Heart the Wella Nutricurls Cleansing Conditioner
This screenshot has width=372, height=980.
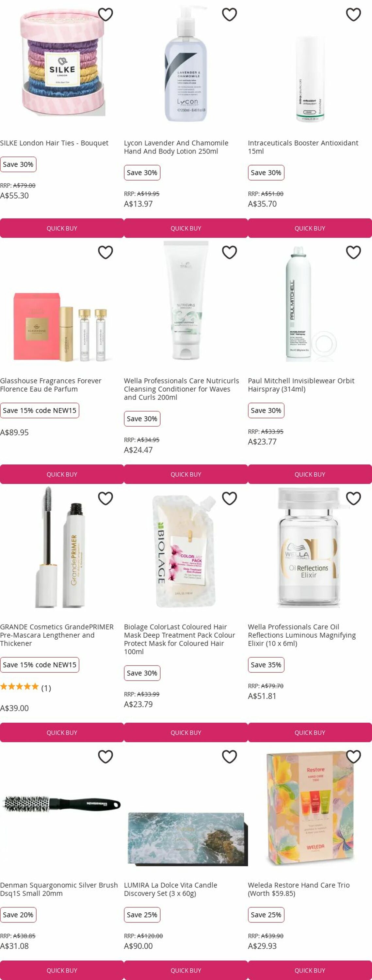(229, 252)
